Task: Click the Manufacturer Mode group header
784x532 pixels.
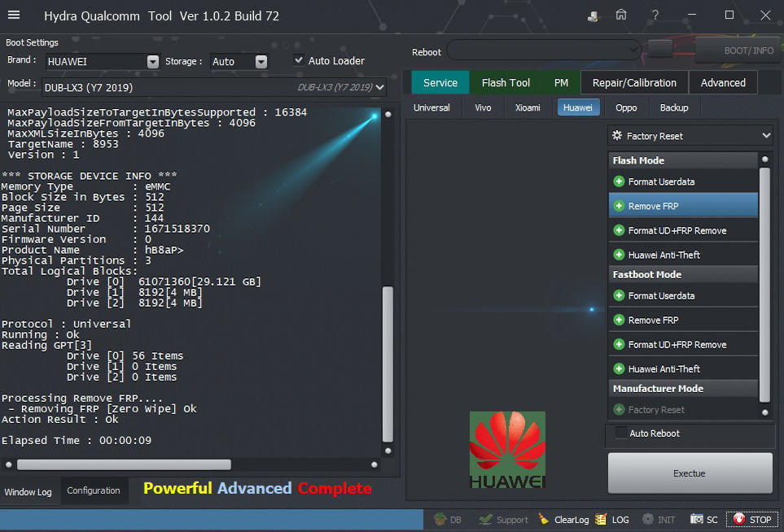Action: (683, 388)
